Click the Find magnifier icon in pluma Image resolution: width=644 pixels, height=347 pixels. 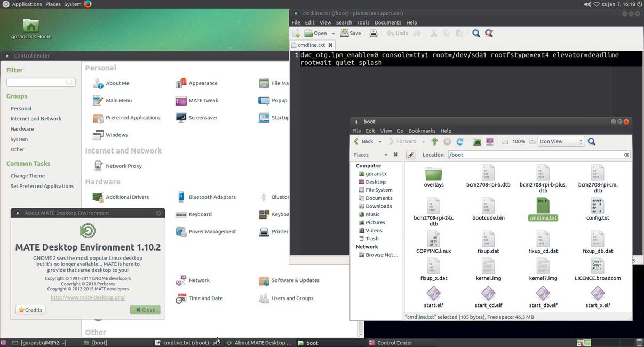click(x=476, y=33)
